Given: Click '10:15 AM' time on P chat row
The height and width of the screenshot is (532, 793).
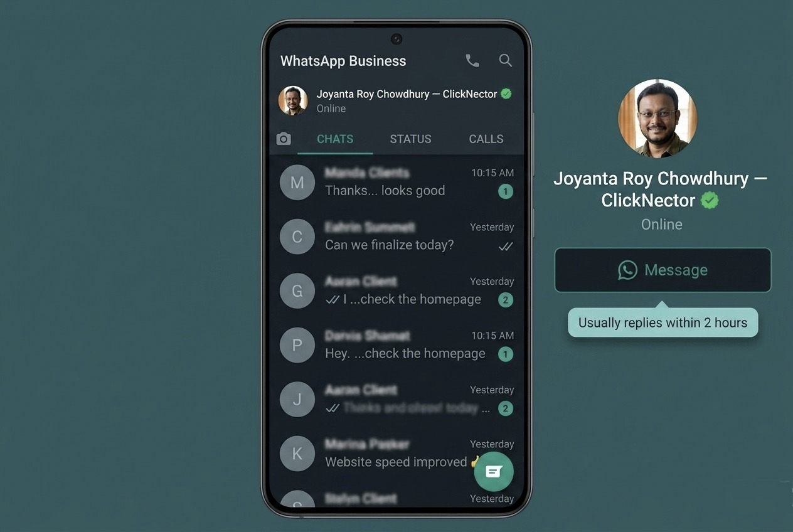Looking at the screenshot, I should tap(492, 336).
